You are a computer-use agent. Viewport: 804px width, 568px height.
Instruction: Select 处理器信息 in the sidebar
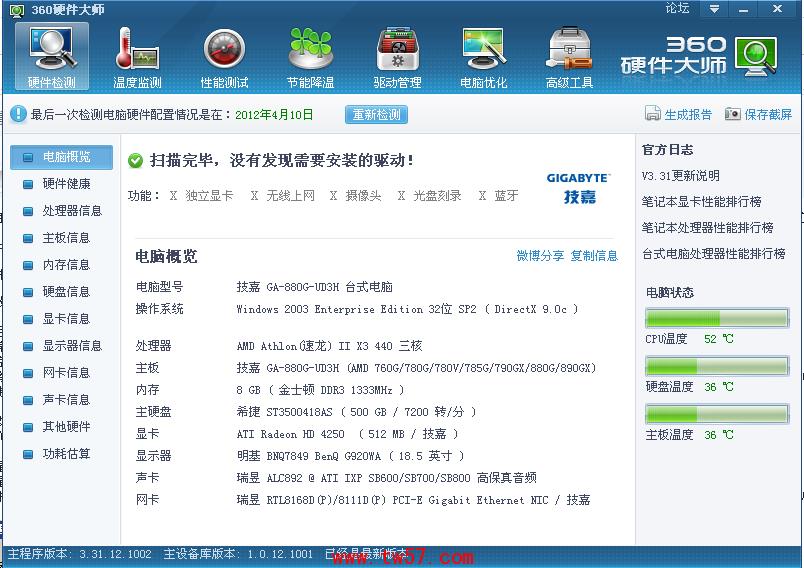click(71, 211)
